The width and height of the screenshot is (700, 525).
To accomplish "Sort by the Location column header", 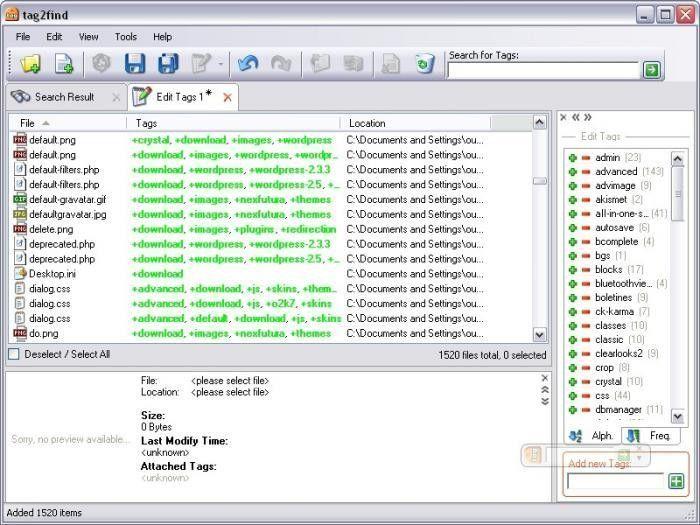I will pyautogui.click(x=415, y=123).
